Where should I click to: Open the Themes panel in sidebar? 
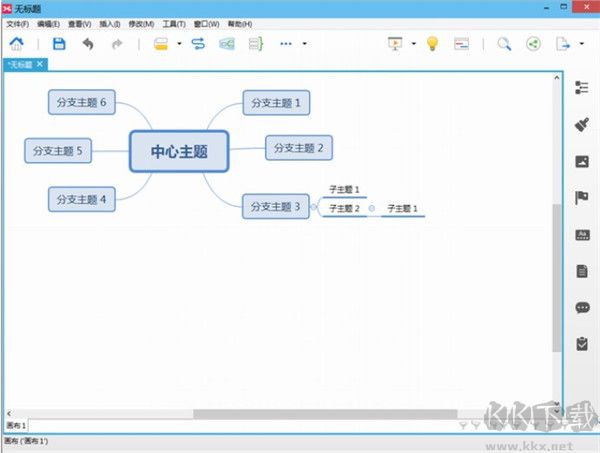(x=582, y=235)
